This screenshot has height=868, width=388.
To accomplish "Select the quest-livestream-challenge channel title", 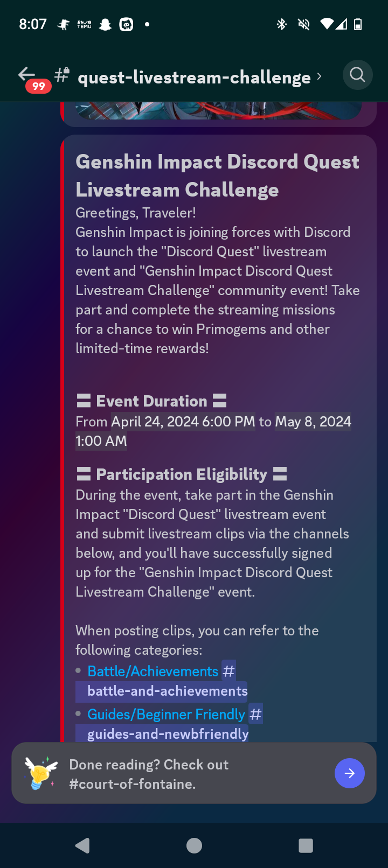I will 194,76.
